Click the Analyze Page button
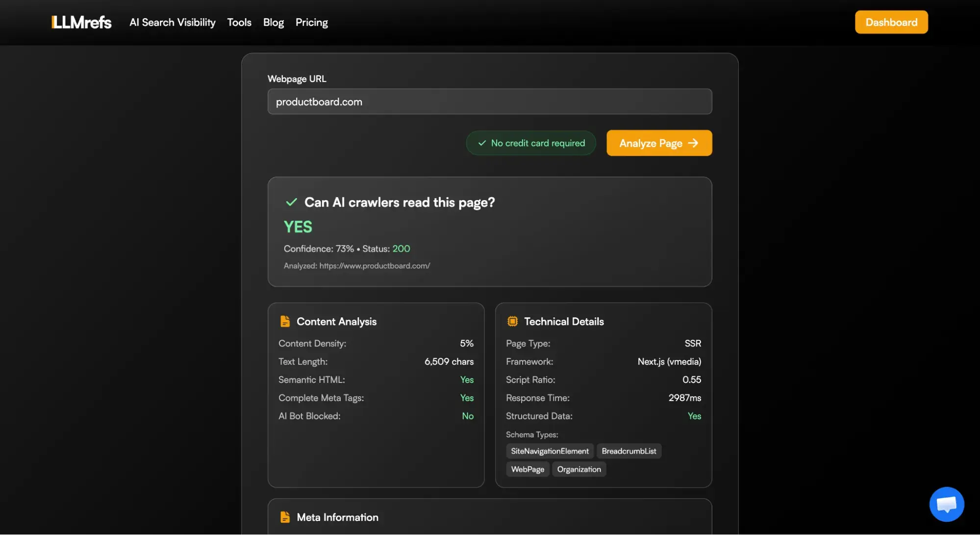 [x=659, y=143]
